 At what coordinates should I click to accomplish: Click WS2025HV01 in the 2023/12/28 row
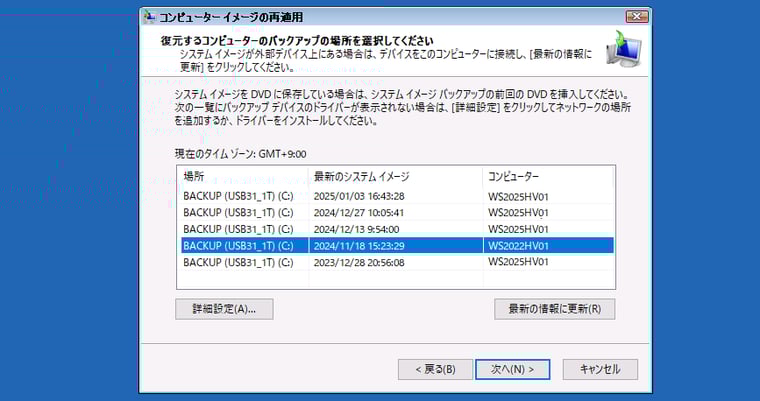[518, 262]
